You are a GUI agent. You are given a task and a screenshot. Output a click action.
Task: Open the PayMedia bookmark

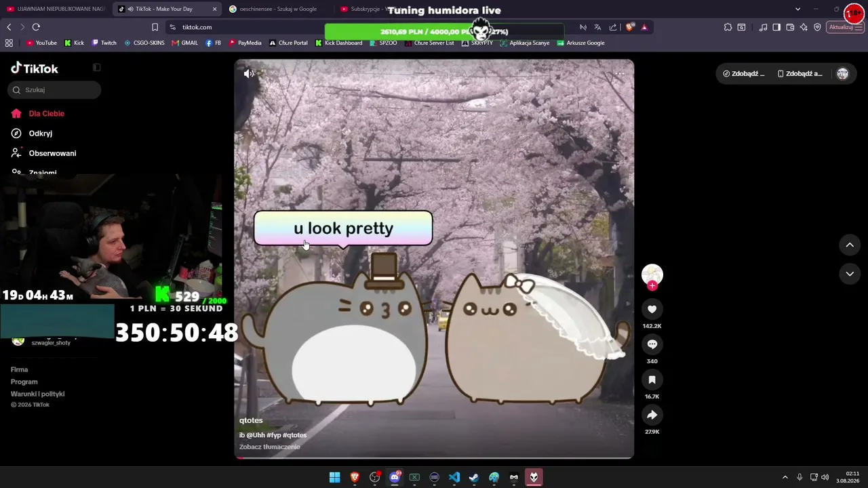pos(245,43)
